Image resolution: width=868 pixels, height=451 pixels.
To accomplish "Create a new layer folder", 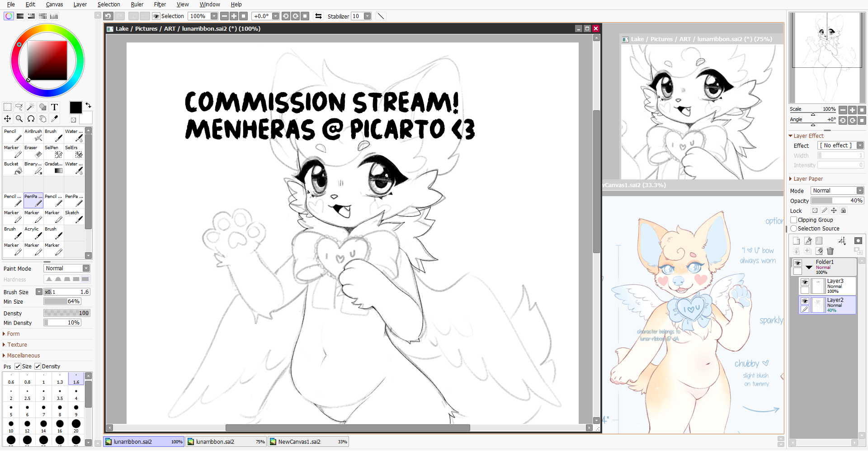I will tap(819, 241).
